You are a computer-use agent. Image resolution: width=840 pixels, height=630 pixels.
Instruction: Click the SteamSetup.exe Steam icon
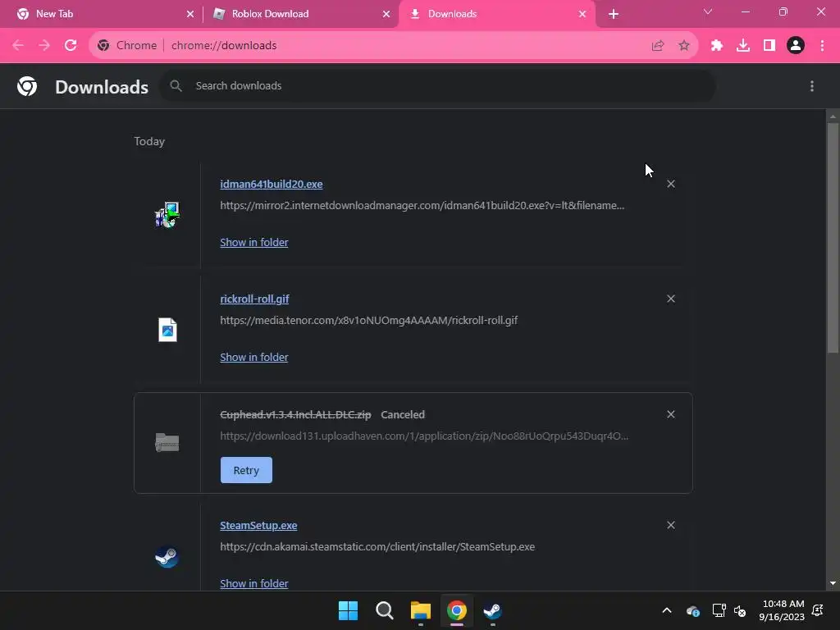tap(167, 557)
